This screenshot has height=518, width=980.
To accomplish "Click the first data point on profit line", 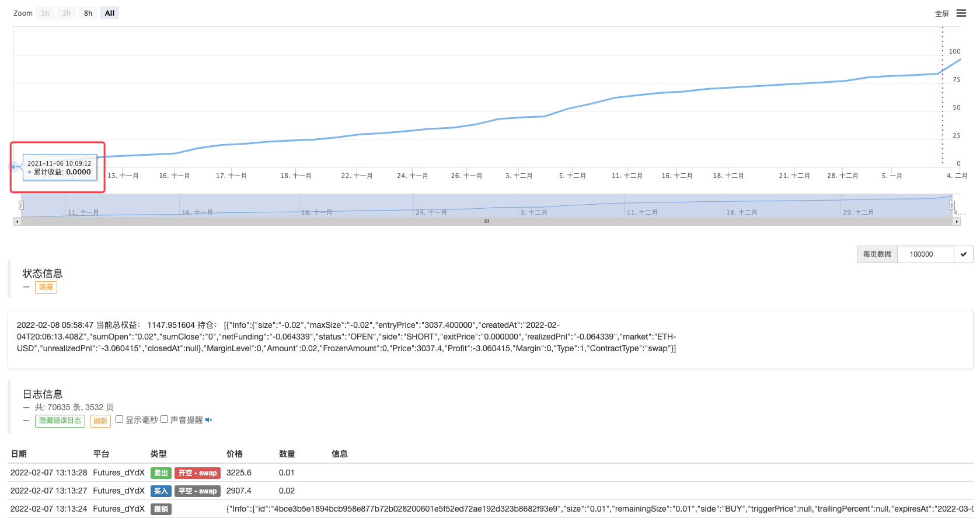I will [x=13, y=167].
